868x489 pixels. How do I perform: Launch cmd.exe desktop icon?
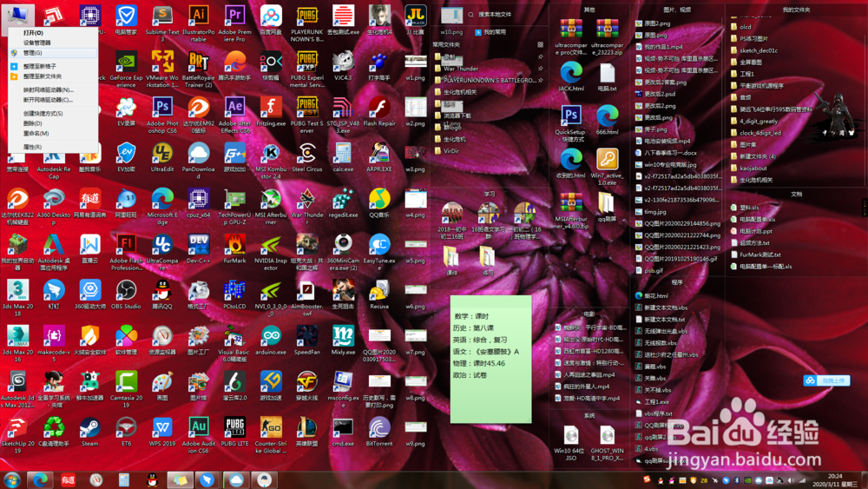[x=343, y=432]
